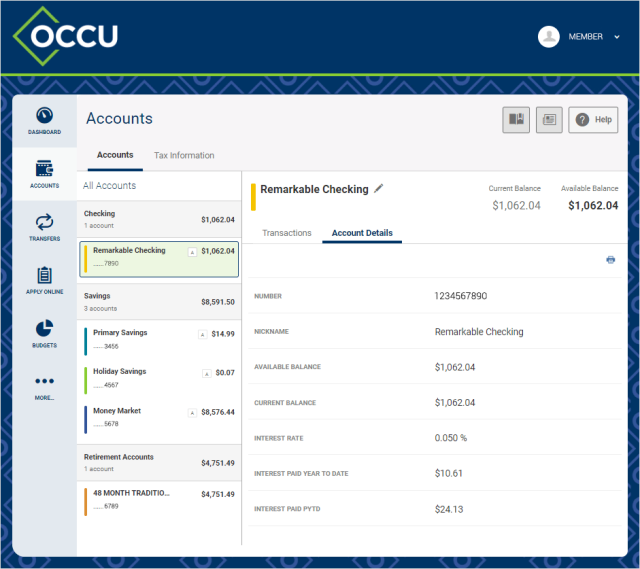
Task: Click the orange color bar on 48 MONTH TRADITIO
Action: [85, 502]
